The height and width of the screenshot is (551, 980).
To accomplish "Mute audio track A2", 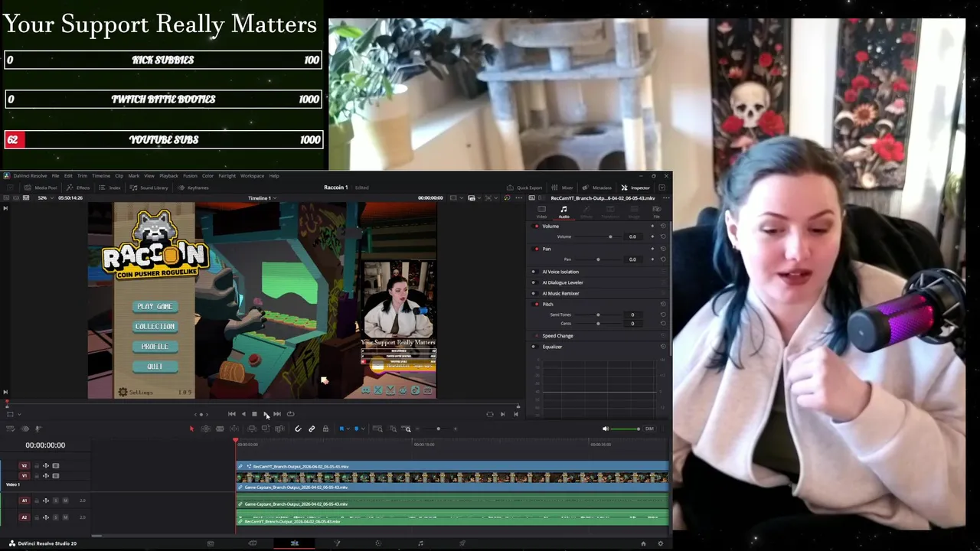I will (65, 517).
